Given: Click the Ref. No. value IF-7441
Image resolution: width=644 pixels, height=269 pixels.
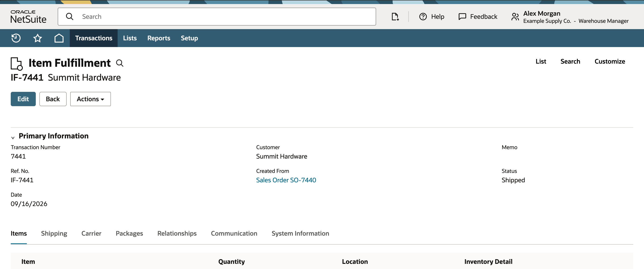Looking at the screenshot, I should (22, 180).
